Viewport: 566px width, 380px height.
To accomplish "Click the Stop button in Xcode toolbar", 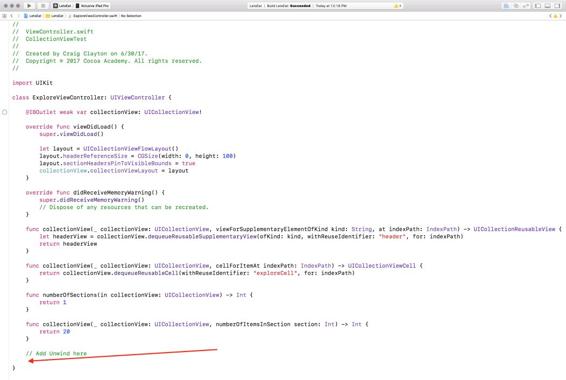I will [x=43, y=6].
